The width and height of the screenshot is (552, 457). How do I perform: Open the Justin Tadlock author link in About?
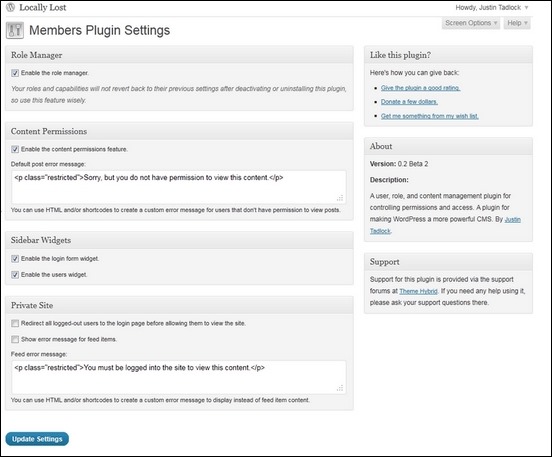(x=512, y=219)
